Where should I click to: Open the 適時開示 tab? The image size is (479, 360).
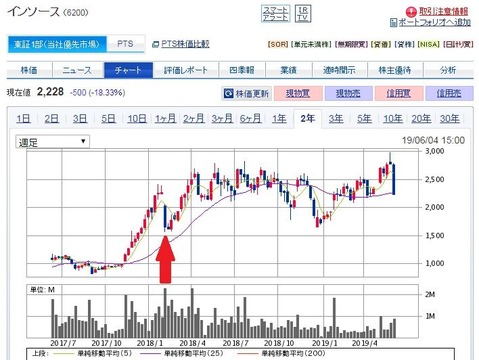(x=339, y=70)
